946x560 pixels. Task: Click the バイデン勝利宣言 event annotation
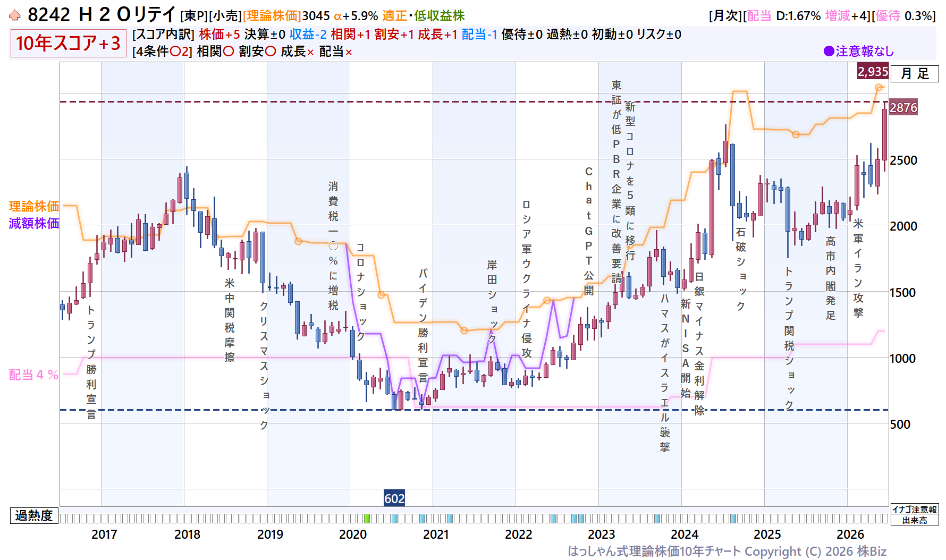(423, 326)
